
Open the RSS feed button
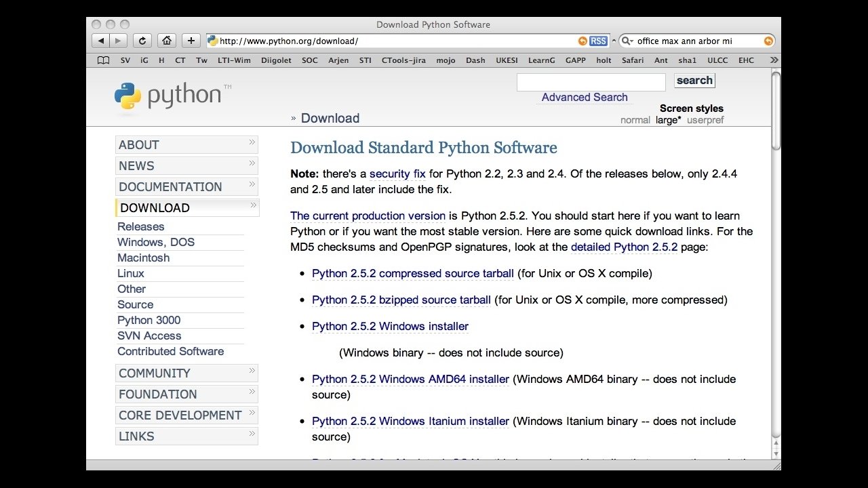tap(598, 41)
